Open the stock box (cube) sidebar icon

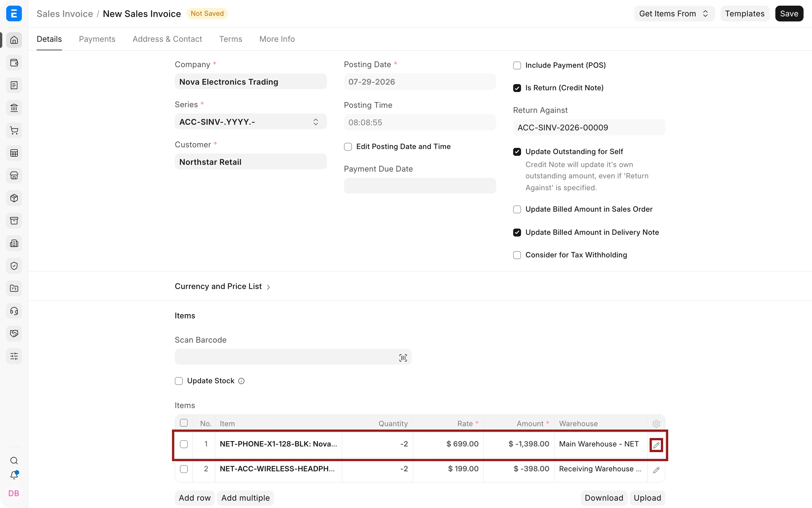(x=14, y=198)
